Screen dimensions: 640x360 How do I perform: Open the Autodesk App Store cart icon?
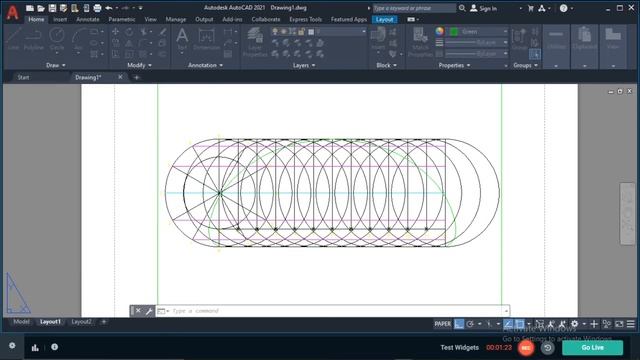click(531, 8)
